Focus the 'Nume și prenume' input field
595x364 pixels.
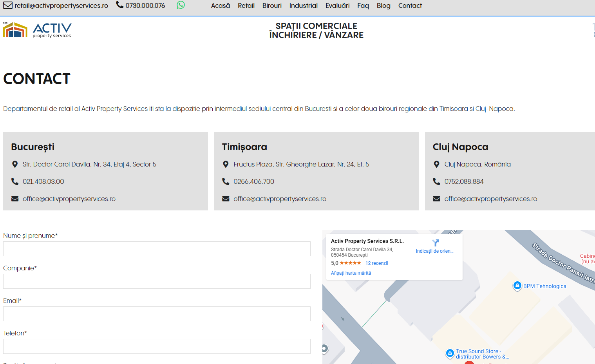tap(157, 249)
